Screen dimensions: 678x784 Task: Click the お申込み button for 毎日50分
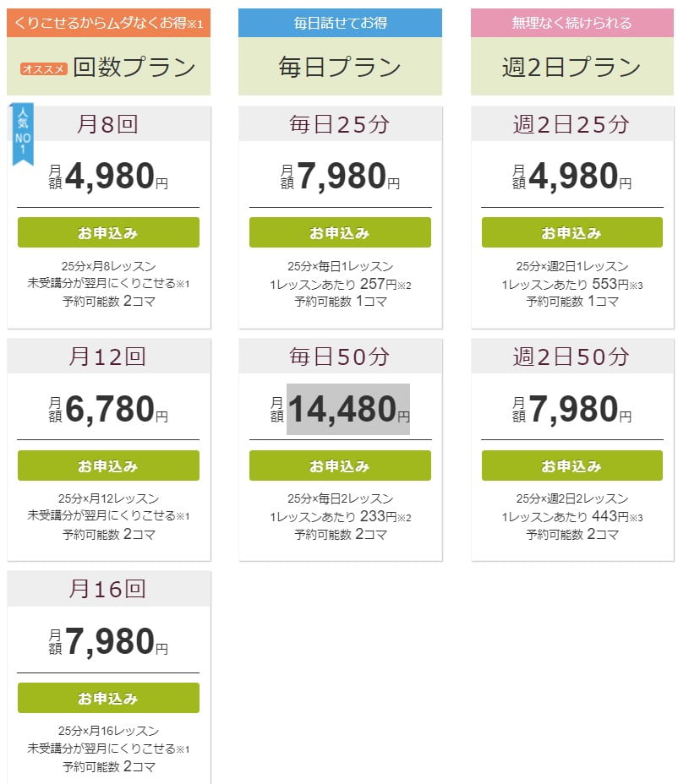[x=339, y=465]
